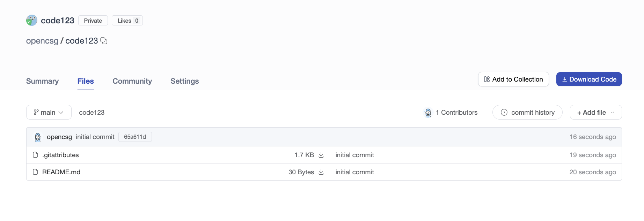Click the file icon beside README.md
Screen dimensions: 644x221
(x=35, y=172)
